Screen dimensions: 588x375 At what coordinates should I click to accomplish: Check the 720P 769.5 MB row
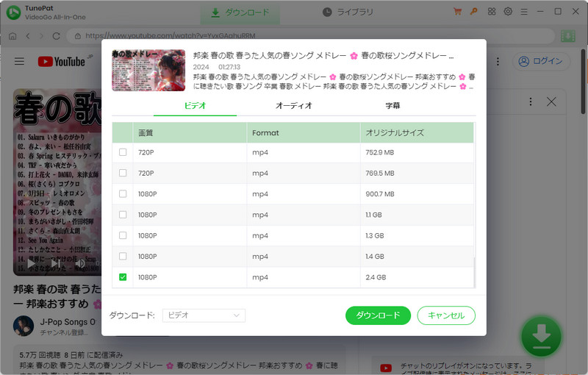coord(123,173)
